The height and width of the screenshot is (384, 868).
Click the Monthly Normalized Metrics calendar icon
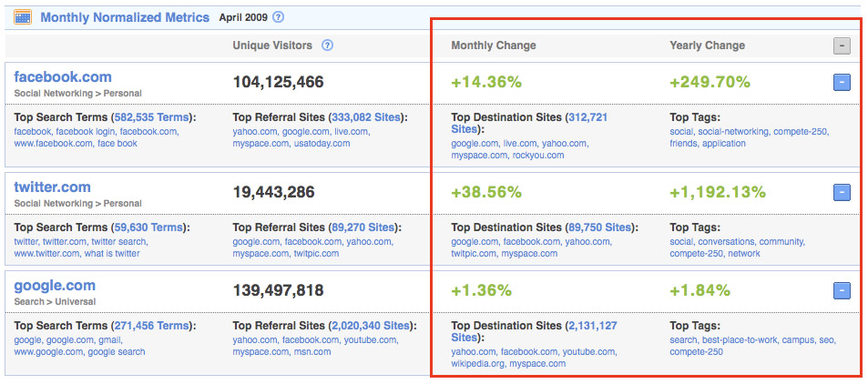(23, 17)
